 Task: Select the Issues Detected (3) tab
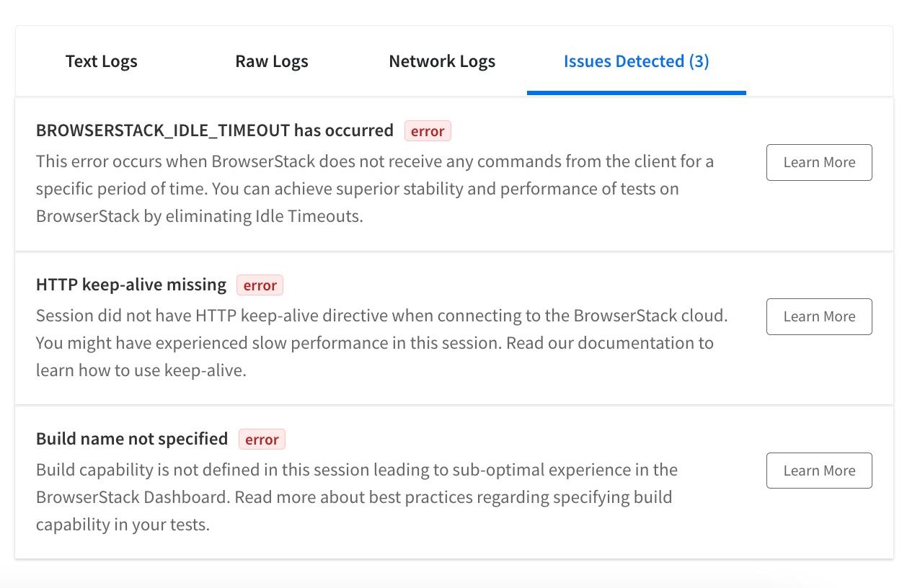point(635,61)
